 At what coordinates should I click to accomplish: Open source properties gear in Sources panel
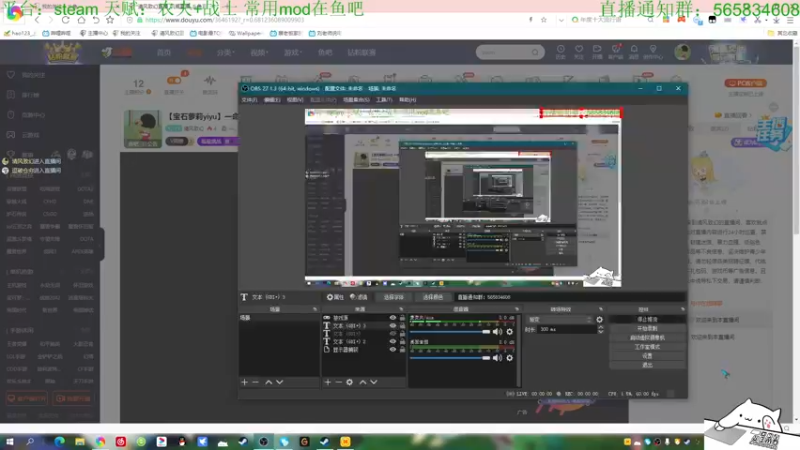click(x=349, y=382)
